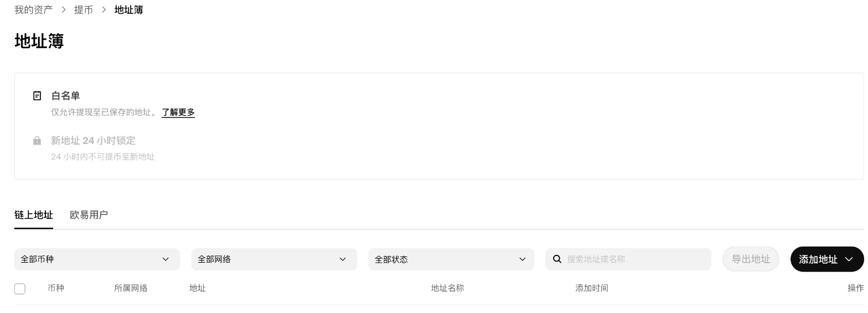The width and height of the screenshot is (868, 313).
Task: Switch to the 欧易用户 tab
Action: pos(89,215)
